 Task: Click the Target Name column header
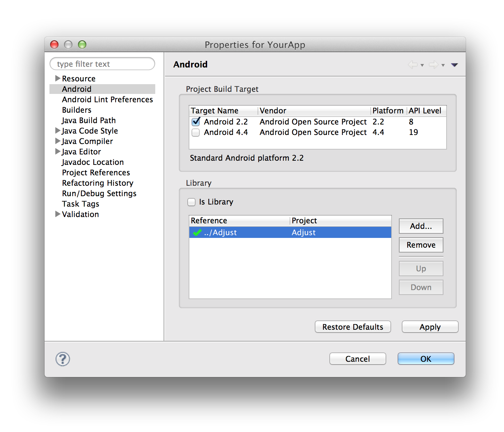point(223,111)
